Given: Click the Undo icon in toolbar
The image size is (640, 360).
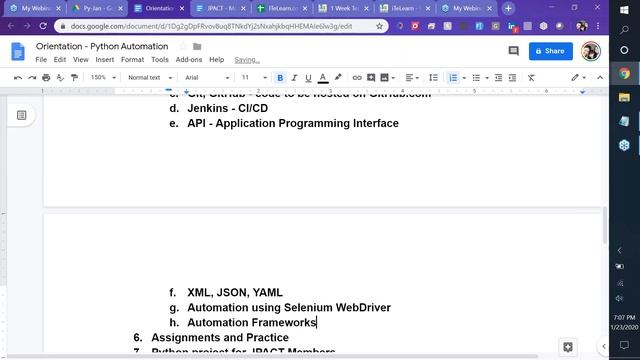Looking at the screenshot, I should point(18,78).
